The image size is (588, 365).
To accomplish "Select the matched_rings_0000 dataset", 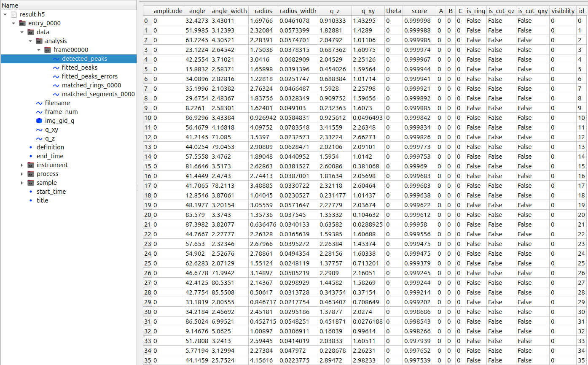I will [x=91, y=85].
